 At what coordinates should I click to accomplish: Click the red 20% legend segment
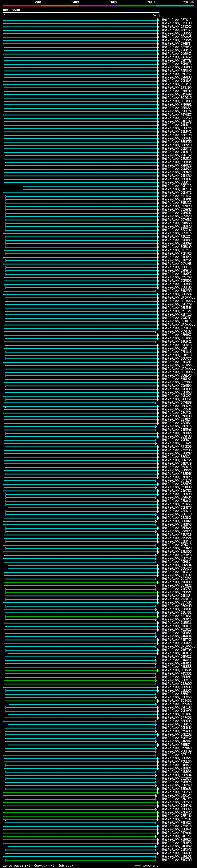tap(22, 6)
